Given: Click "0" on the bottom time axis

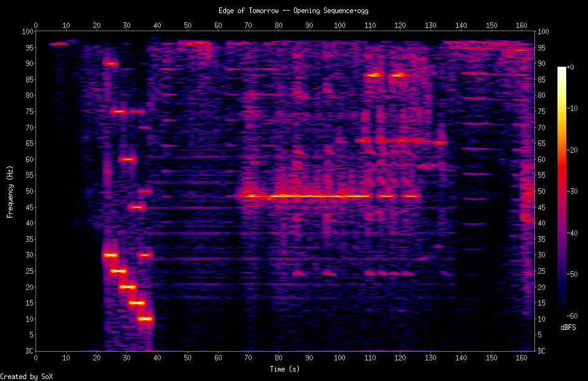Looking at the screenshot, I should [x=36, y=358].
